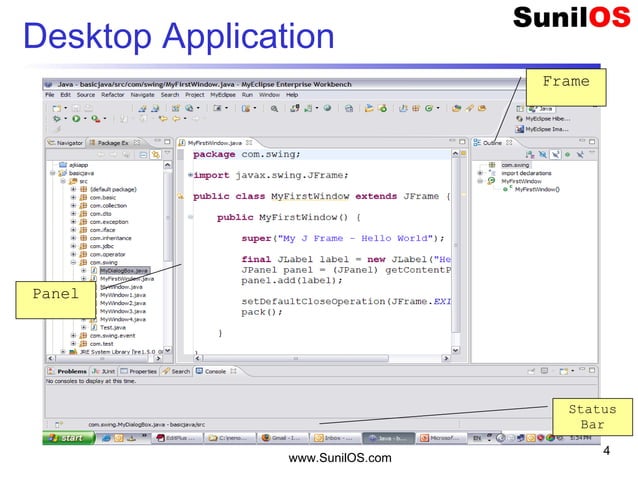Click the Last Edit Location yellow arrow
The image size is (638, 478).
tap(163, 119)
